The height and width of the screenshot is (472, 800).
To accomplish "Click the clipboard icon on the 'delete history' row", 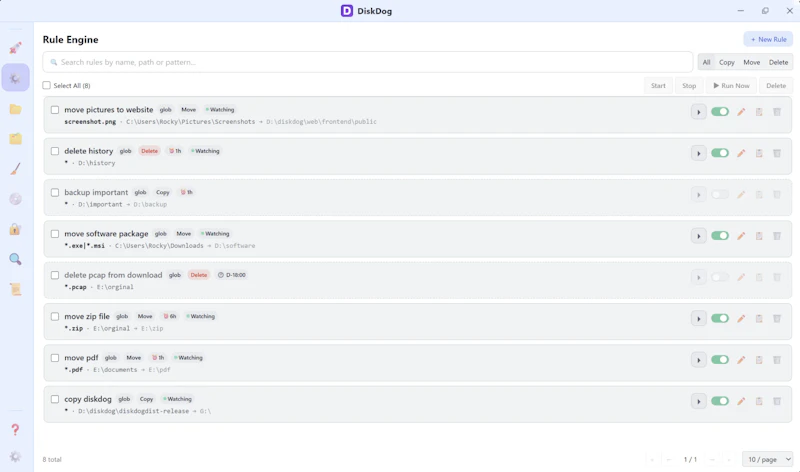I will tap(759, 153).
